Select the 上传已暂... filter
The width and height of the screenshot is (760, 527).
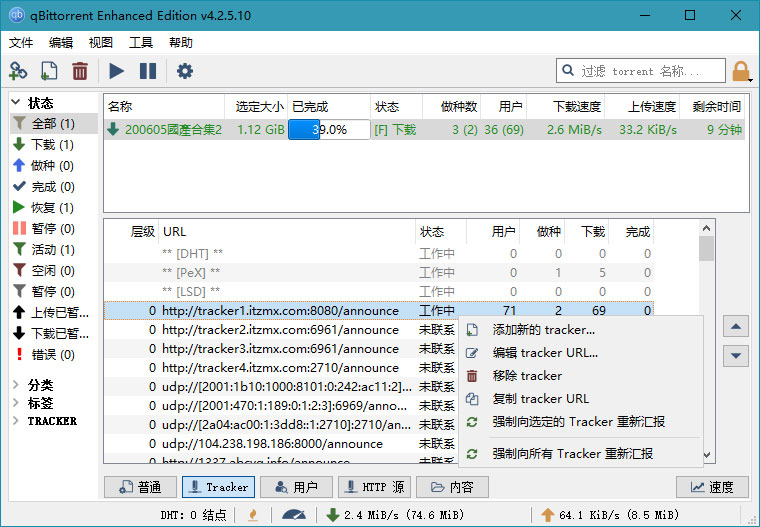click(x=54, y=313)
